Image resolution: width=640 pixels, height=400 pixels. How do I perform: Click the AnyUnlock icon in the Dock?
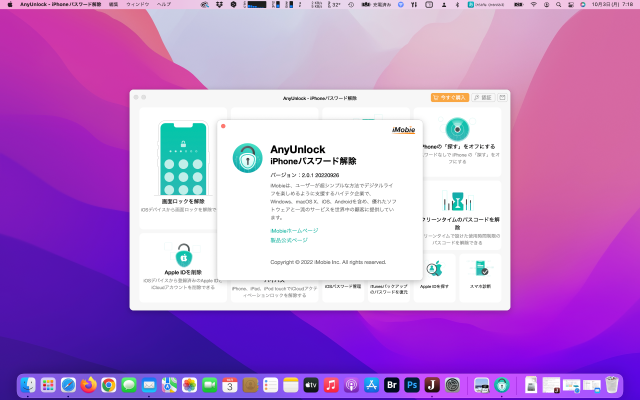[x=502, y=385]
